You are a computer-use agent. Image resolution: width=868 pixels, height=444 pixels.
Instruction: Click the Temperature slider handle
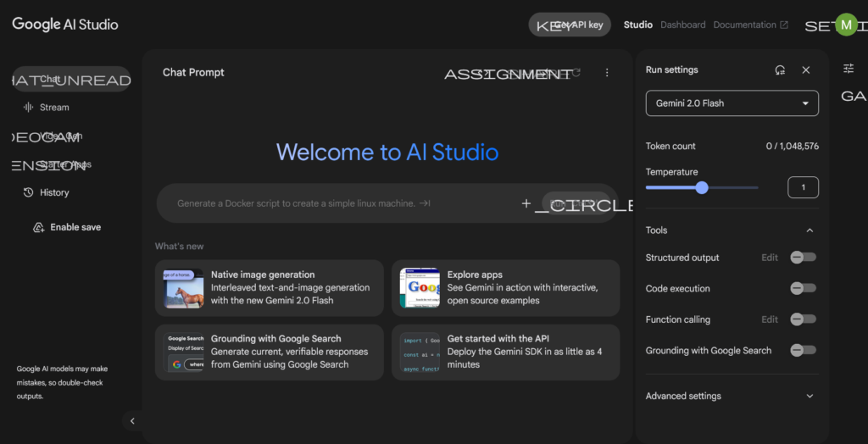[702, 187]
